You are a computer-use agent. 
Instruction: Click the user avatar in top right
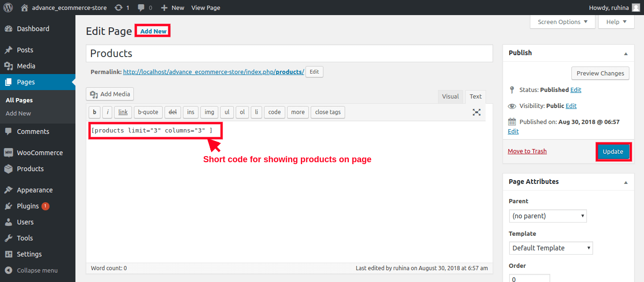pos(636,8)
